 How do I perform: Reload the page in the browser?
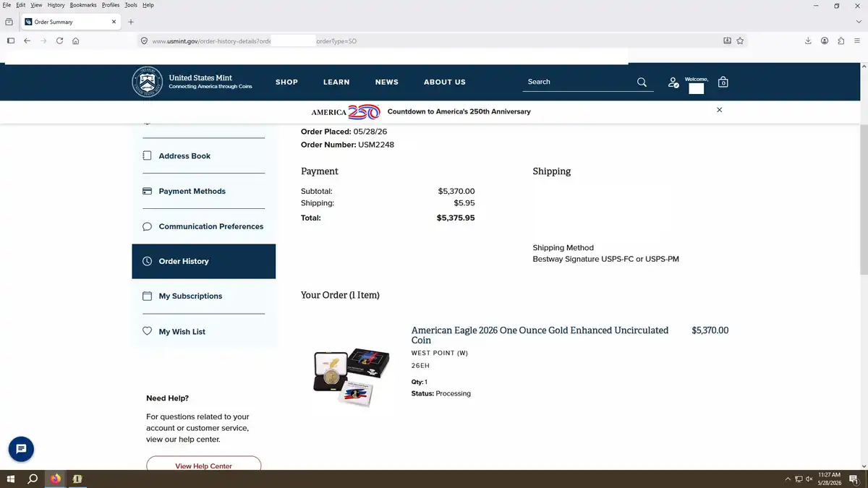coord(59,40)
